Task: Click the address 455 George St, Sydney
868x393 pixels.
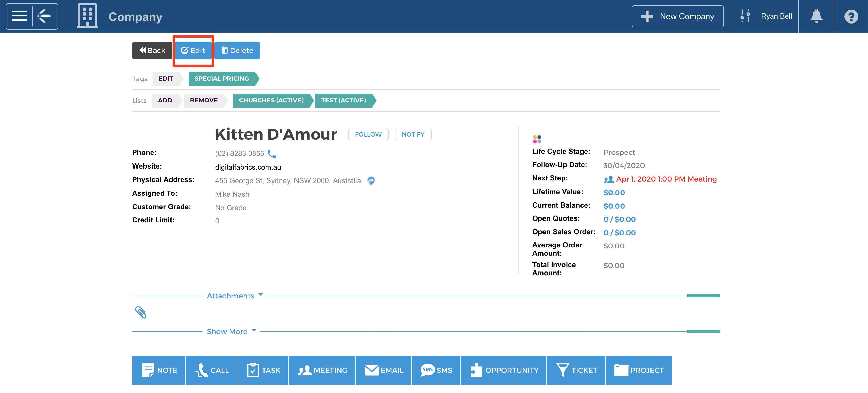Action: coord(288,181)
